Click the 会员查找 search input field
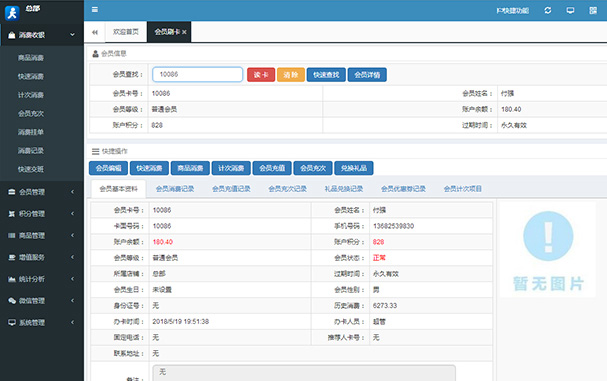 coord(197,74)
